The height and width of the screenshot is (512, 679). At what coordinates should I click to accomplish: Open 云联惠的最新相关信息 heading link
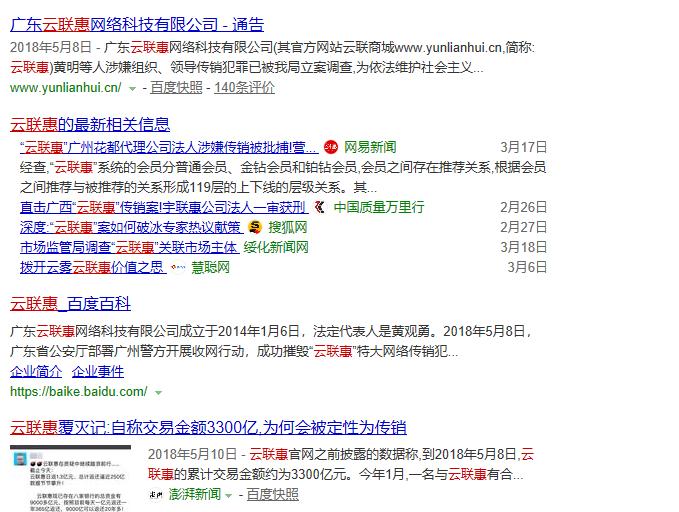[x=90, y=124]
